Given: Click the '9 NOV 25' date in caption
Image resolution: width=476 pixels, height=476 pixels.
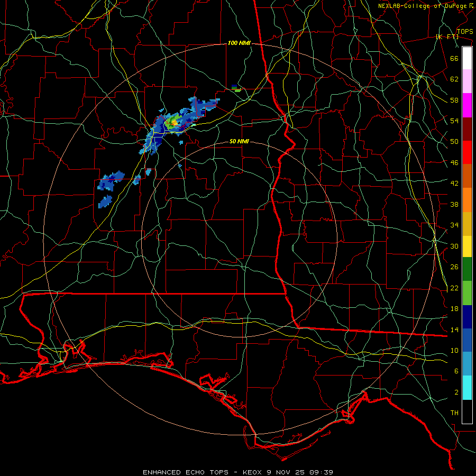Looking at the screenshot, I should (287, 472).
